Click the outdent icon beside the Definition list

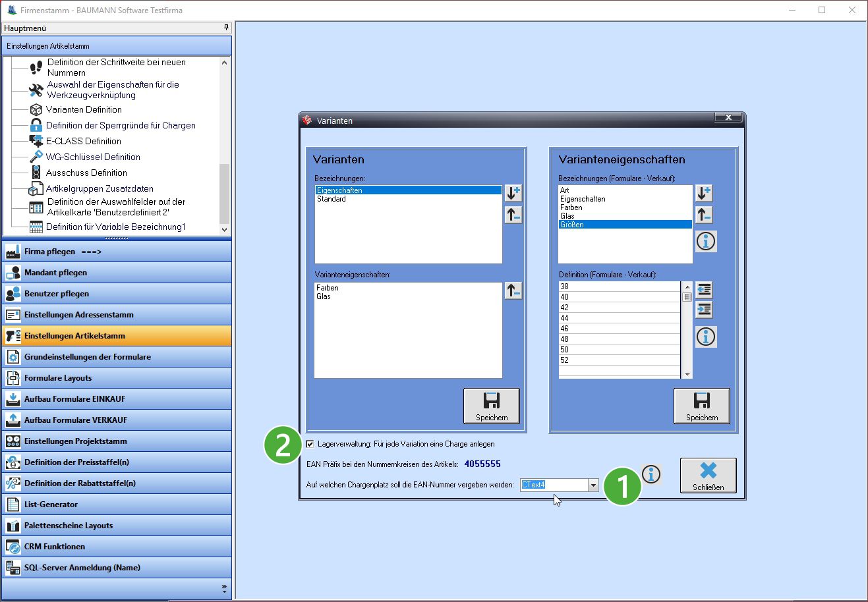pos(704,289)
